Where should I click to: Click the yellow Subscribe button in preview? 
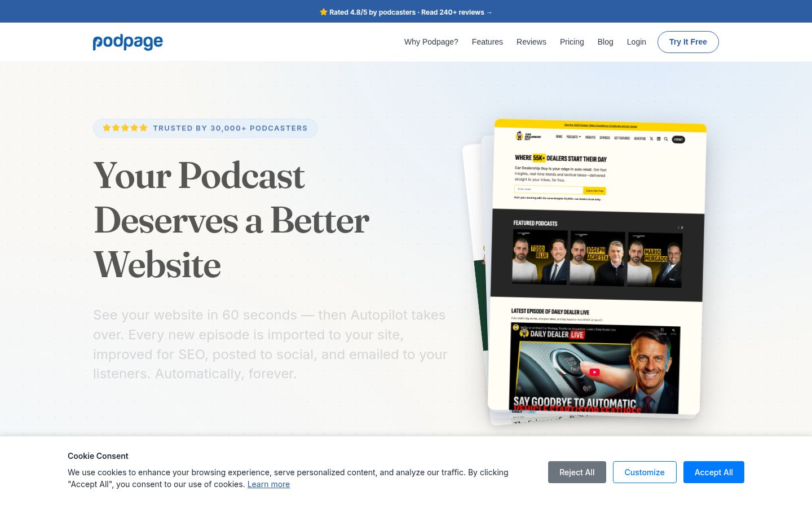pyautogui.click(x=594, y=191)
